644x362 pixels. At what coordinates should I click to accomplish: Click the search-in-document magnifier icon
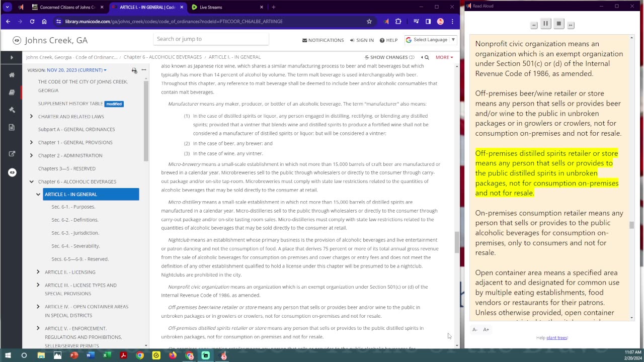coord(426,57)
